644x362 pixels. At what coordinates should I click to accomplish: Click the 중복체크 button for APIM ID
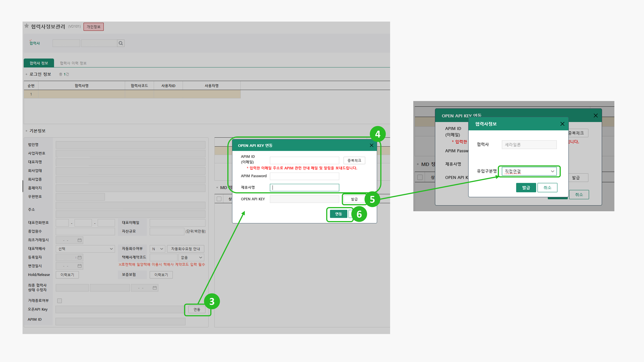coord(354,160)
